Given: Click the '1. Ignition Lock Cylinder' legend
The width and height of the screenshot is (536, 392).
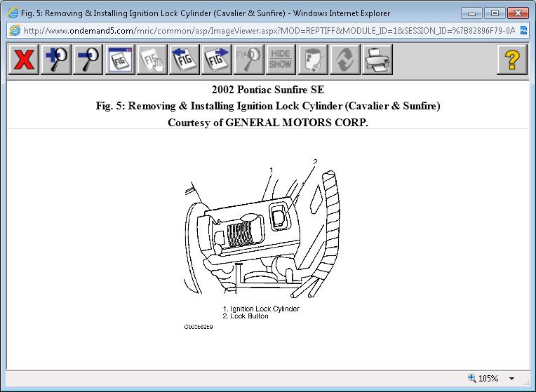Looking at the screenshot, I should point(261,309).
